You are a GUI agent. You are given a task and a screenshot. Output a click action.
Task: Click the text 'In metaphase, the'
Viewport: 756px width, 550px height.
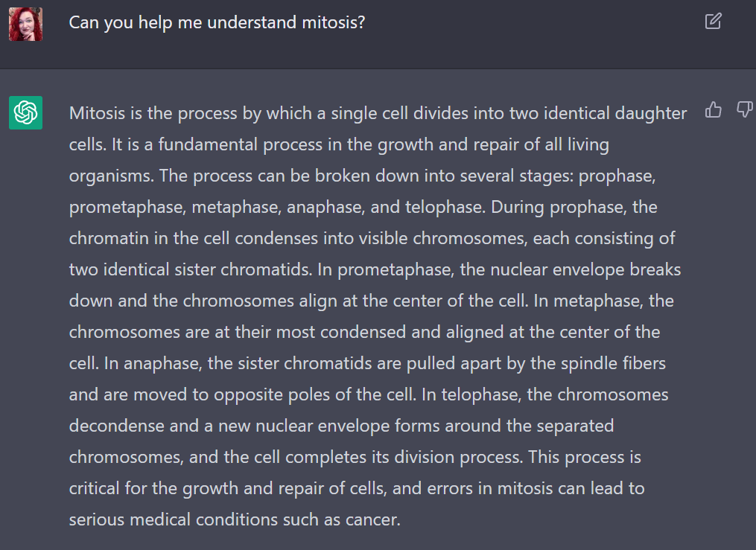[x=603, y=301]
